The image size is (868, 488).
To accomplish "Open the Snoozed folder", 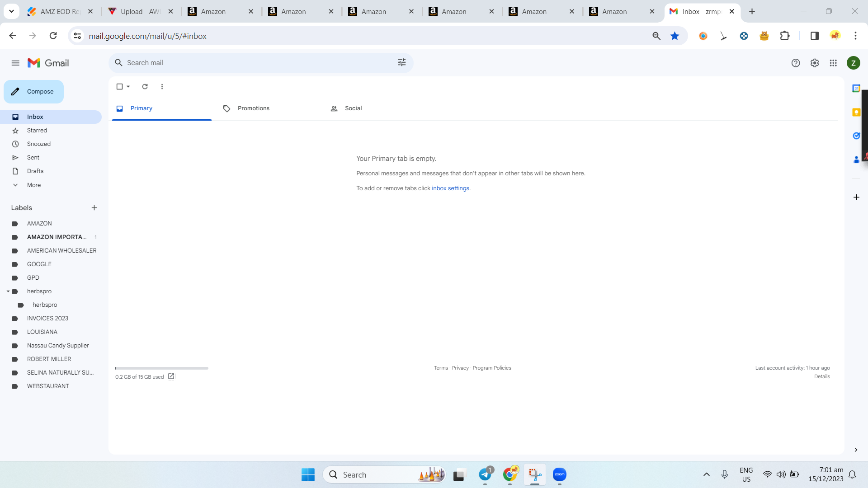I will click(51, 144).
